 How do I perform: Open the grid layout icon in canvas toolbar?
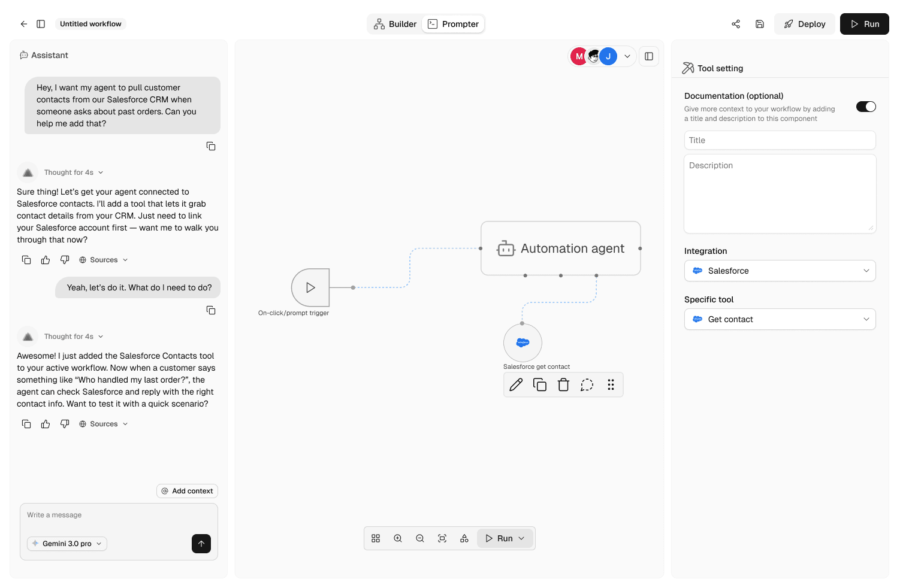click(376, 538)
